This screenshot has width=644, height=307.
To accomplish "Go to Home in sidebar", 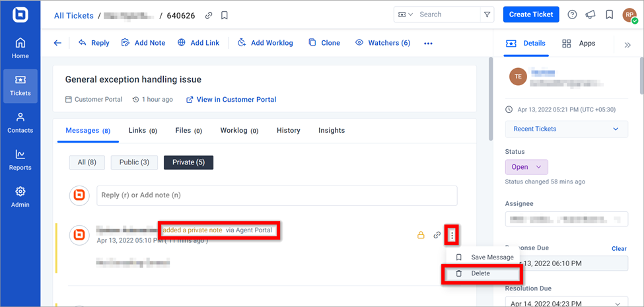I will (20, 48).
